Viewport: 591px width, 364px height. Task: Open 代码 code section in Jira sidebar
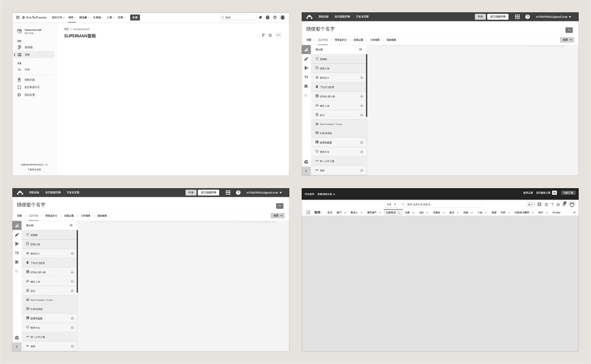click(x=34, y=69)
